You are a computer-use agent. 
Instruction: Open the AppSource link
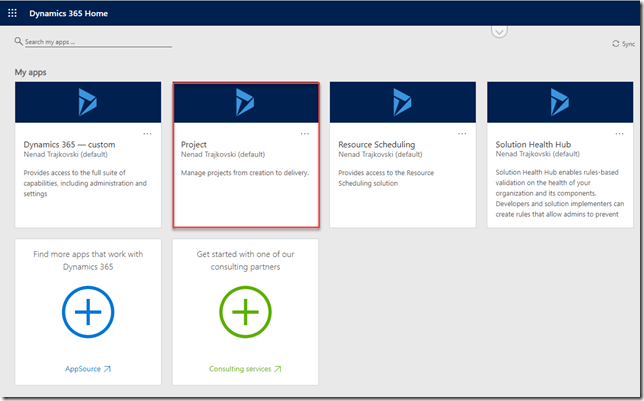88,369
